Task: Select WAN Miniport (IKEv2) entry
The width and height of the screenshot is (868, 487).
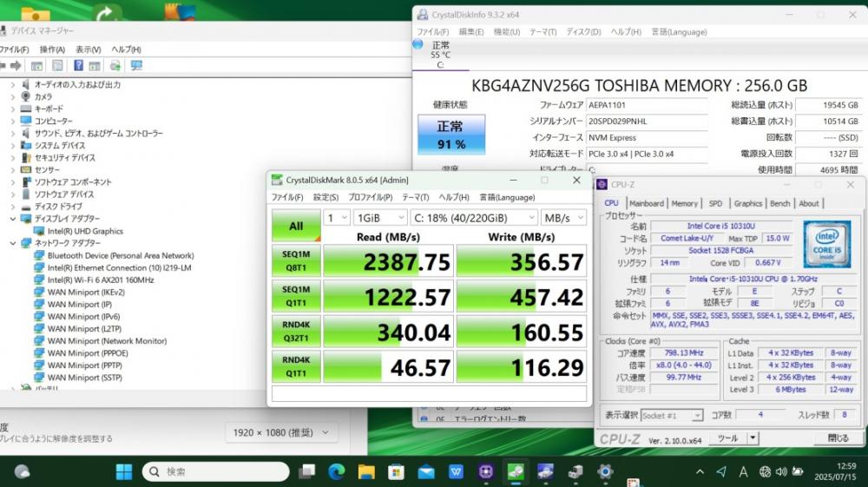Action: coord(86,293)
